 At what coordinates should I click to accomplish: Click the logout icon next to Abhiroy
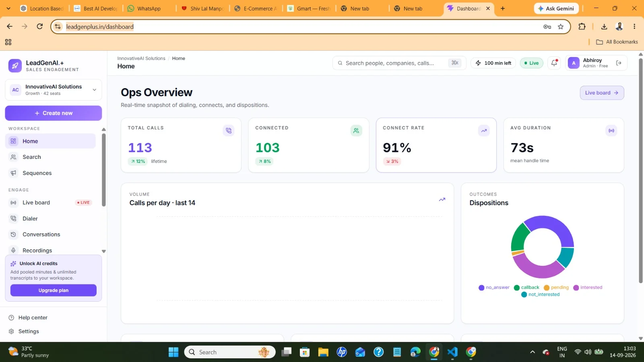tap(619, 63)
